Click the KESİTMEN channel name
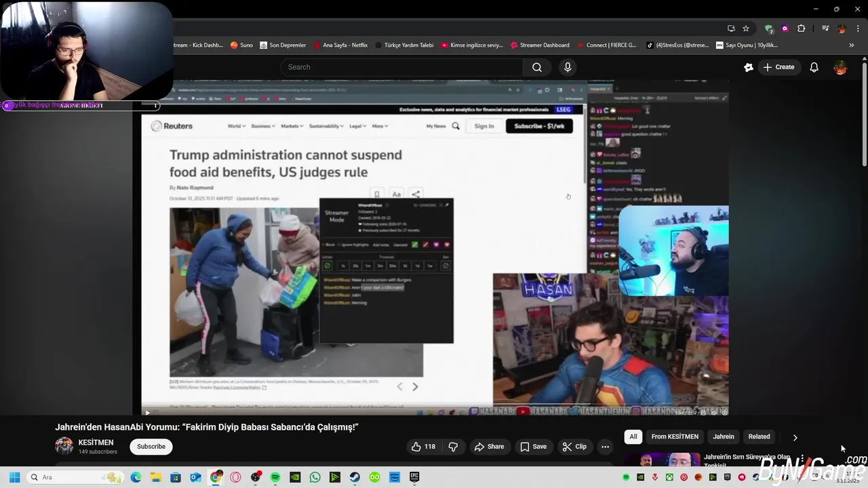 pyautogui.click(x=96, y=443)
